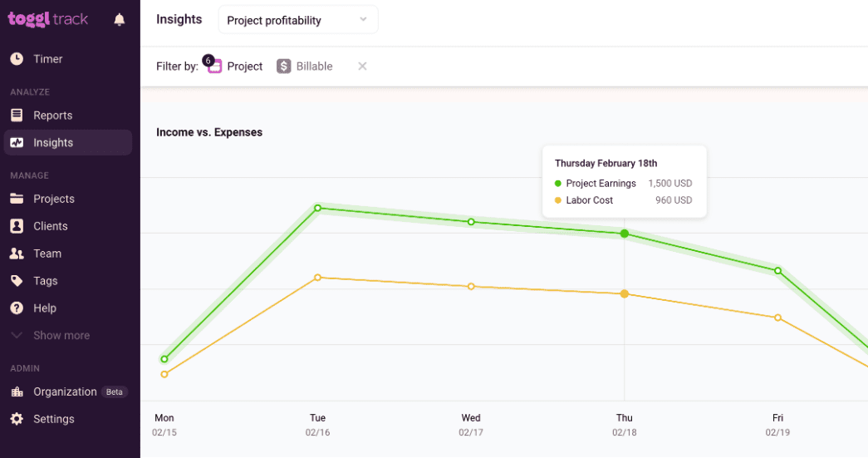Click the Tags icon in sidebar

pos(17,281)
